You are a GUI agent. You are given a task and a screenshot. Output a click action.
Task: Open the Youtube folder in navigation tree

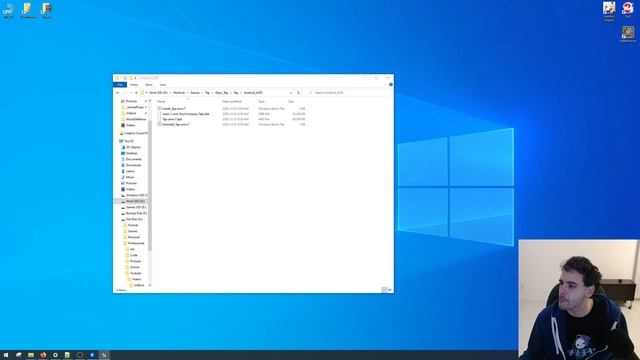pos(133,273)
